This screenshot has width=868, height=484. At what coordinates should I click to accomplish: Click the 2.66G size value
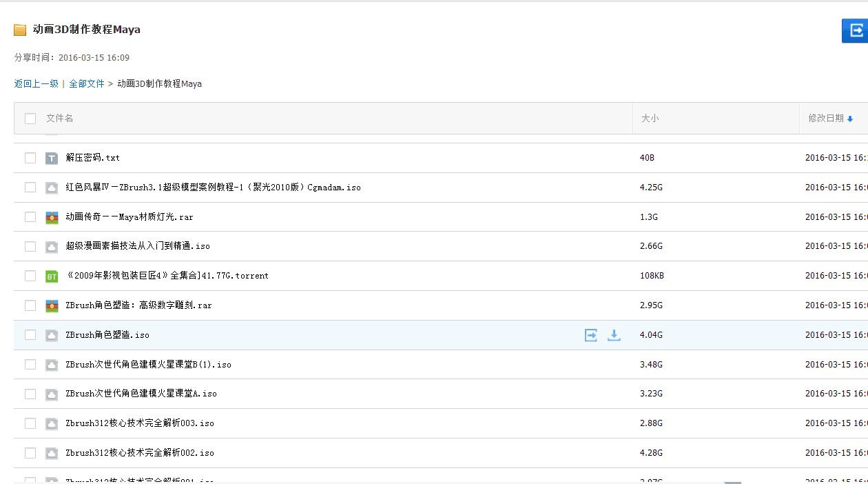coord(651,247)
